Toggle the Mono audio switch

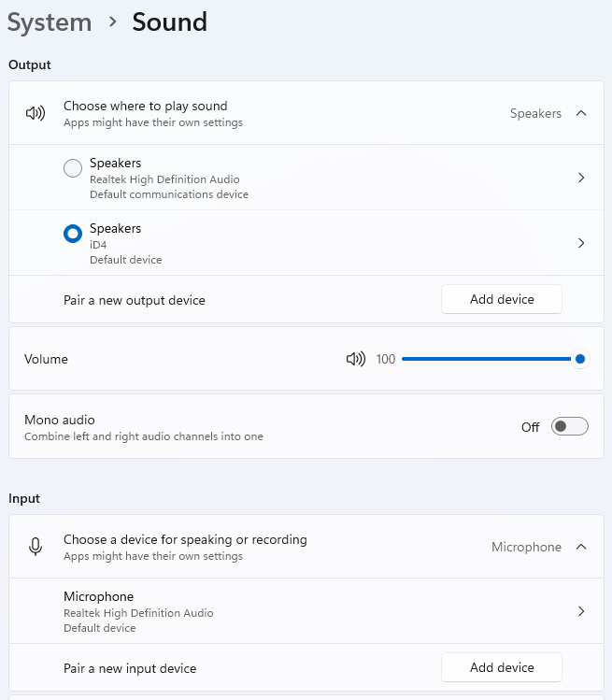click(x=570, y=427)
